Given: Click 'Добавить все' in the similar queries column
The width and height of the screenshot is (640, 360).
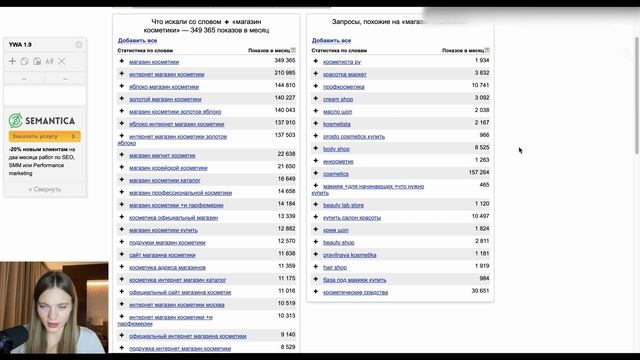Looking at the screenshot, I should tap(331, 40).
